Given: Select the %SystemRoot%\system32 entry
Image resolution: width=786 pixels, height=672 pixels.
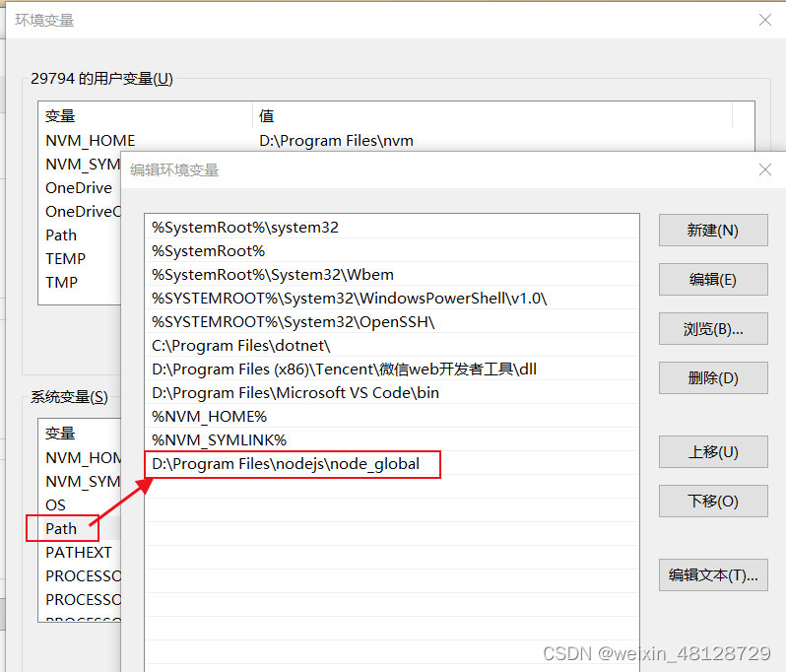Looking at the screenshot, I should tap(392, 228).
